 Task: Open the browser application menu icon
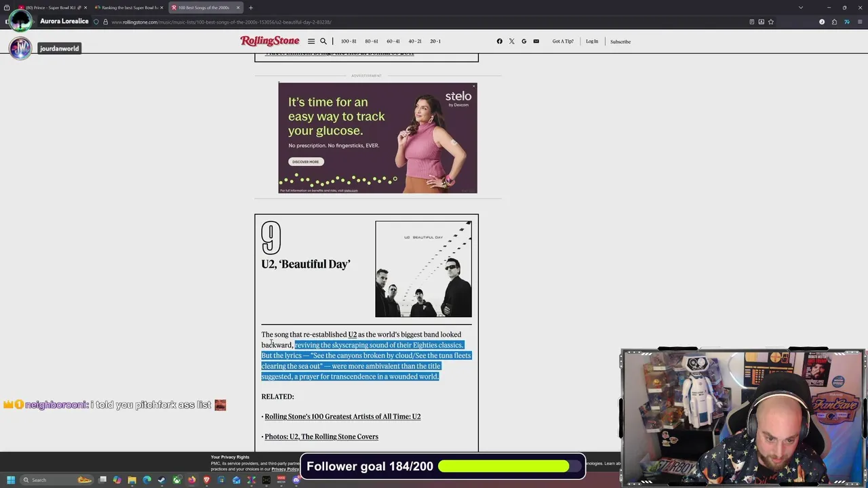pyautogui.click(x=859, y=22)
